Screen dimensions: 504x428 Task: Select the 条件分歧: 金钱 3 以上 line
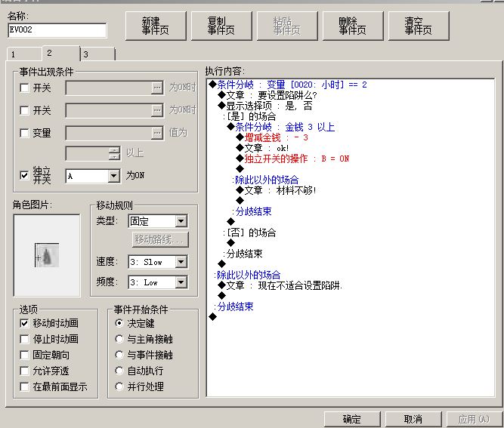(x=281, y=127)
